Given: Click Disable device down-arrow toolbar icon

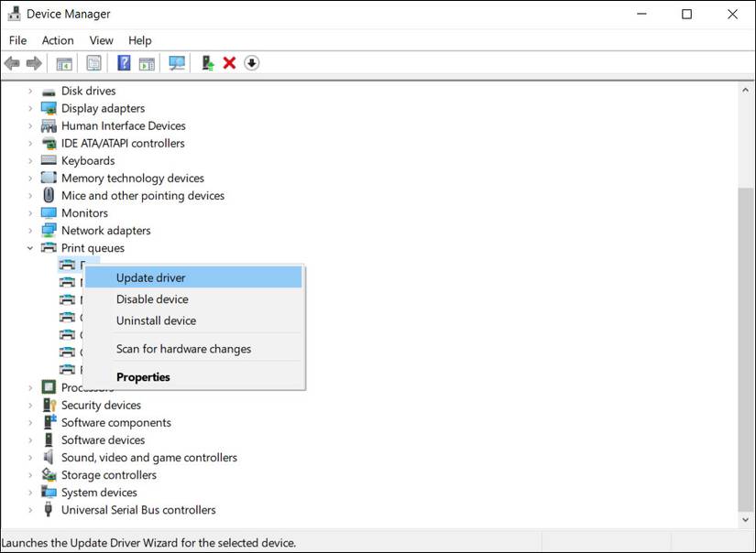Looking at the screenshot, I should tap(252, 63).
